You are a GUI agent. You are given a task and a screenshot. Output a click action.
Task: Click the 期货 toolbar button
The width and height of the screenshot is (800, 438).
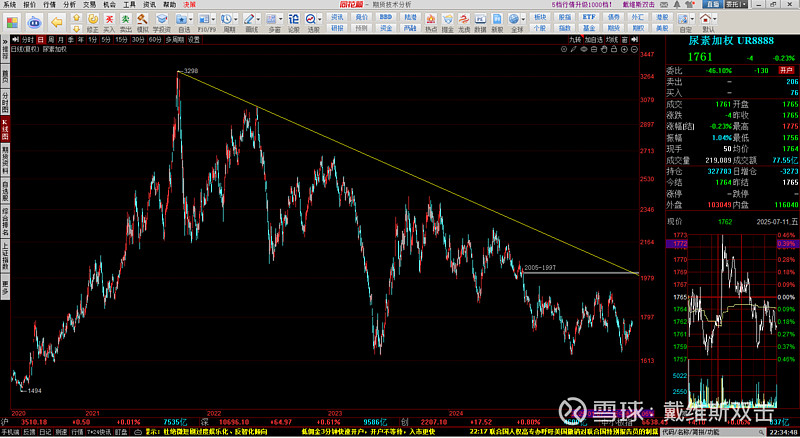pyautogui.click(x=614, y=28)
